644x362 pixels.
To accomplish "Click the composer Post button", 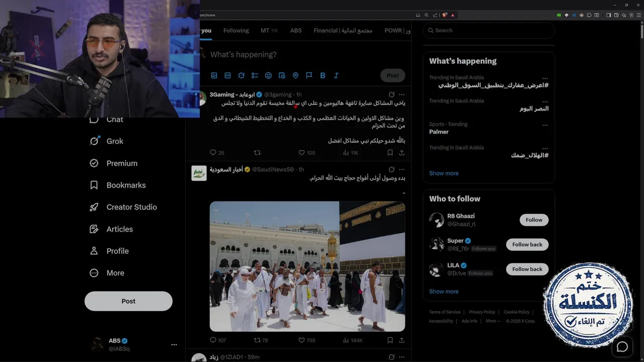I will pos(392,75).
